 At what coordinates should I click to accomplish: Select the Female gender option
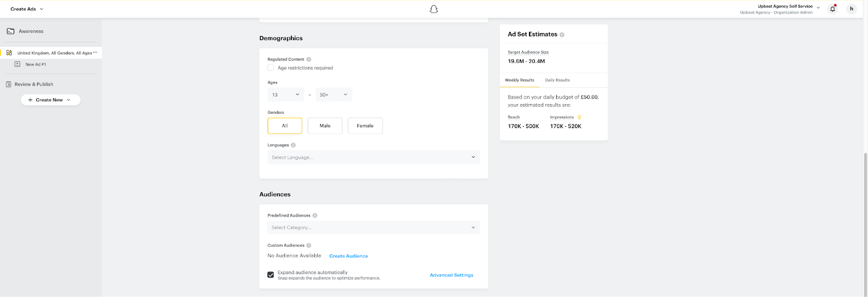365,126
